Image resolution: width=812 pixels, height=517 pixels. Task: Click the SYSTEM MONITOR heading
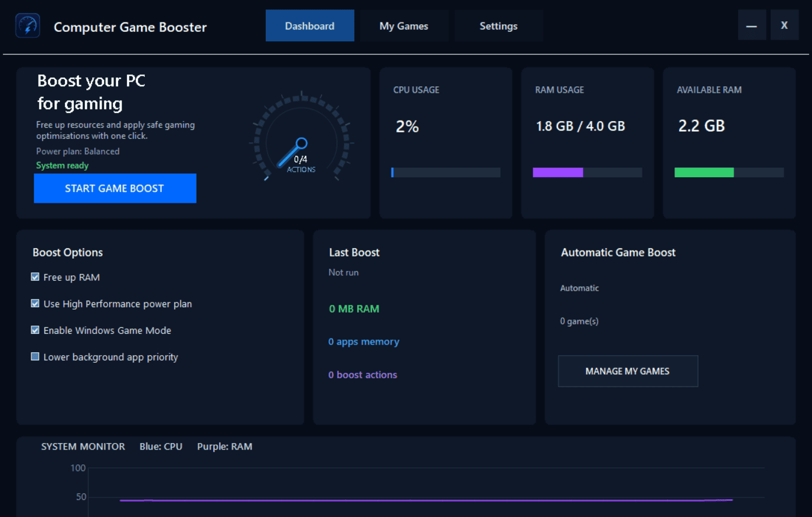pyautogui.click(x=83, y=447)
